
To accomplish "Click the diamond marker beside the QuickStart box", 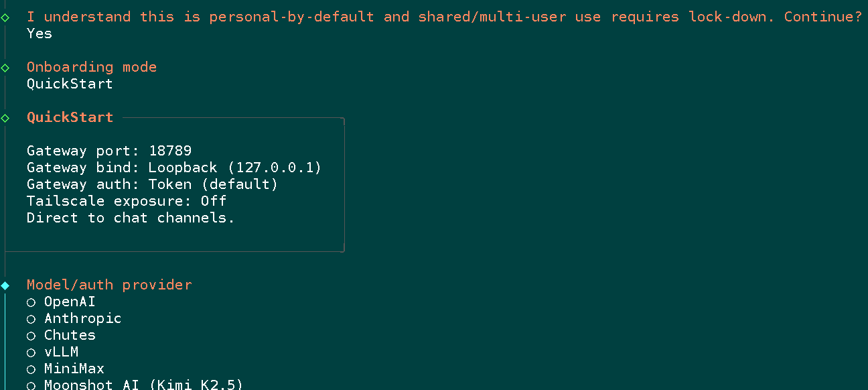I will coord(5,118).
